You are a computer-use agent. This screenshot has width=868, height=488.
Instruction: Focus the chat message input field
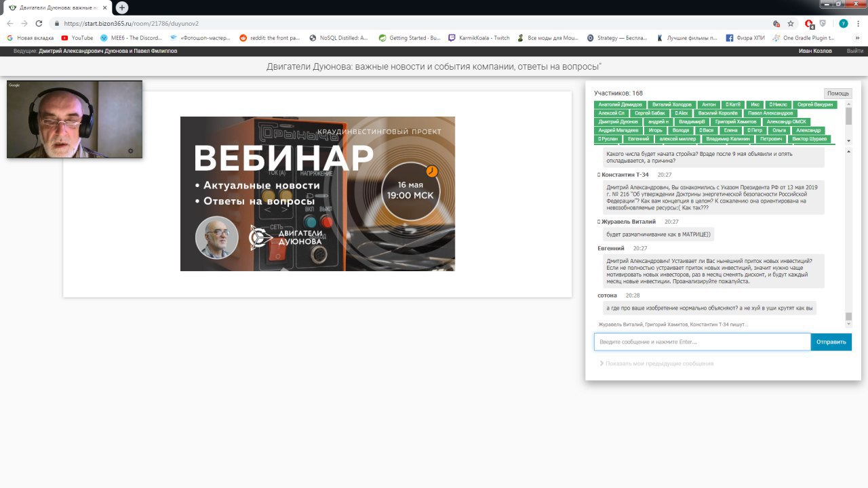click(703, 342)
